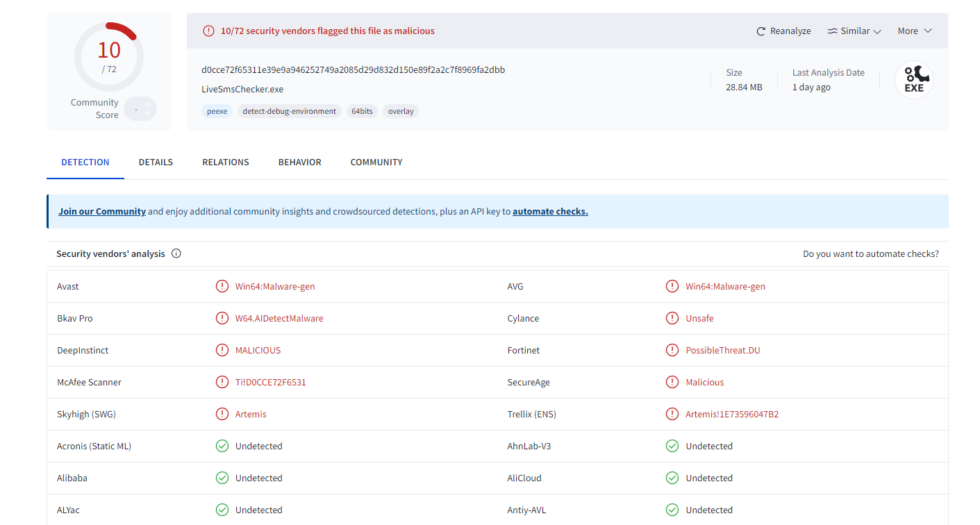The image size is (980, 525).
Task: Click the Undetected result for Alibaba
Action: pos(258,478)
